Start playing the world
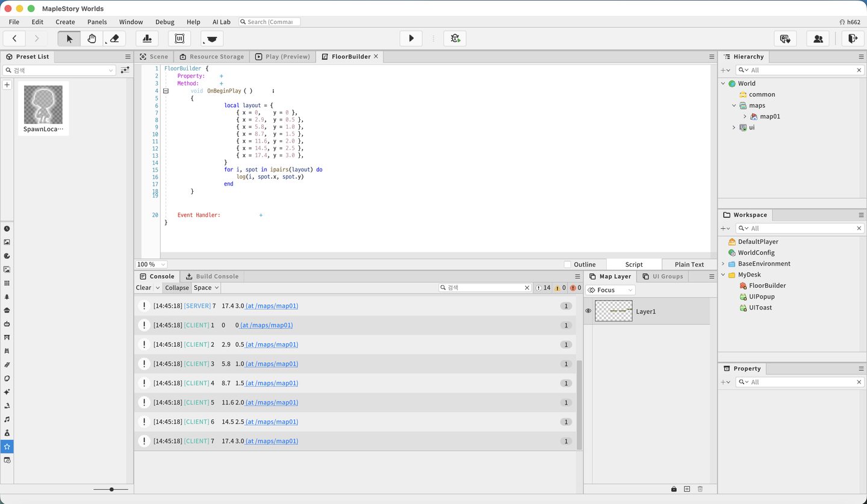Screen dimensions: 867x504 pos(411,39)
